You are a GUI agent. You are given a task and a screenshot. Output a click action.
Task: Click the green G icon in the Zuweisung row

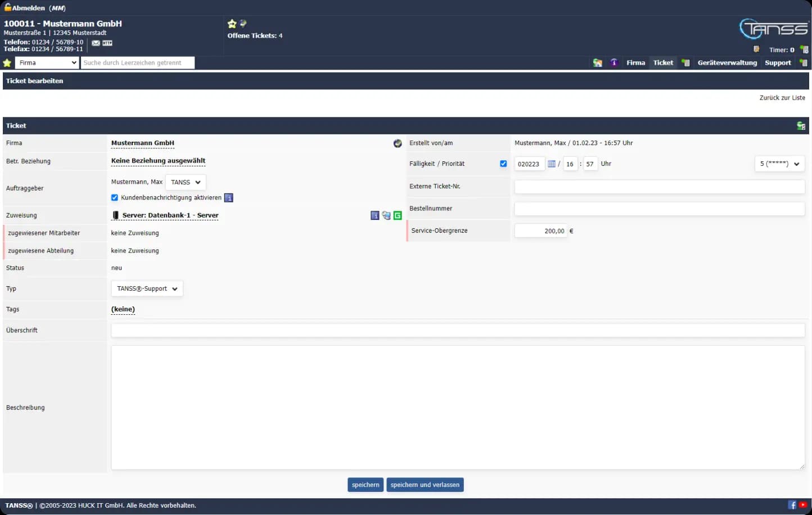click(x=398, y=215)
